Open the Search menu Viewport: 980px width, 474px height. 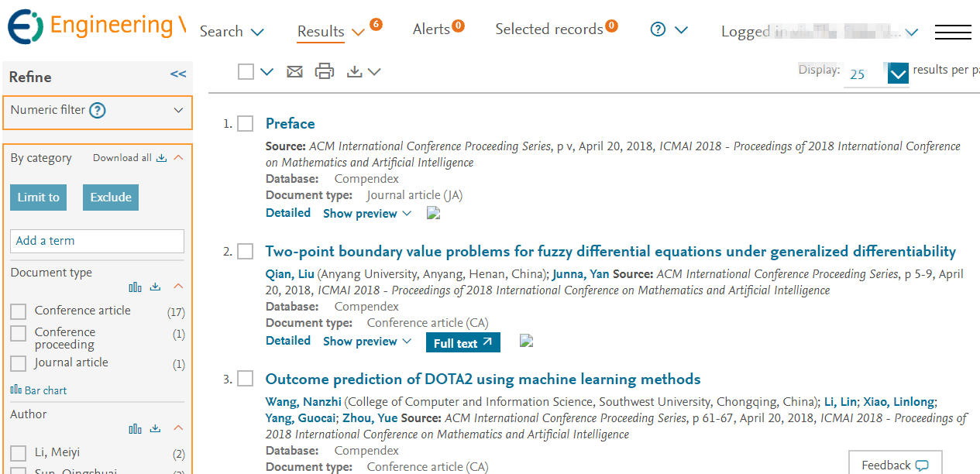click(232, 32)
